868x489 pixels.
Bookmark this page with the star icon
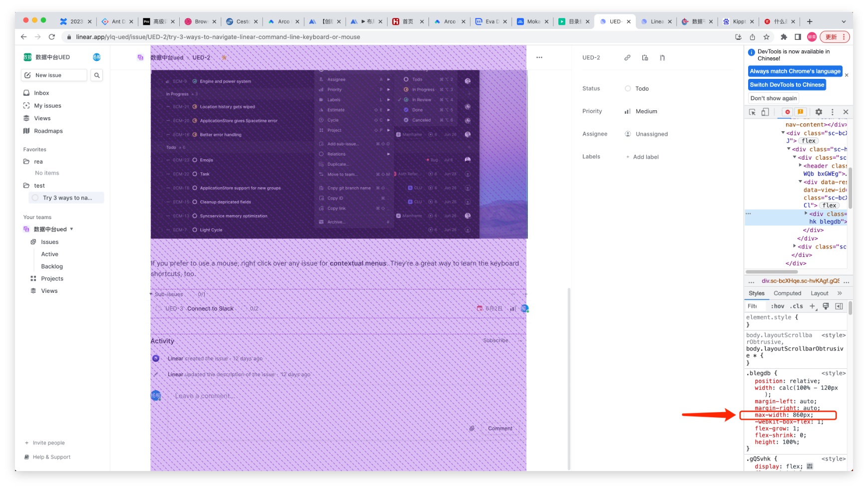(766, 37)
